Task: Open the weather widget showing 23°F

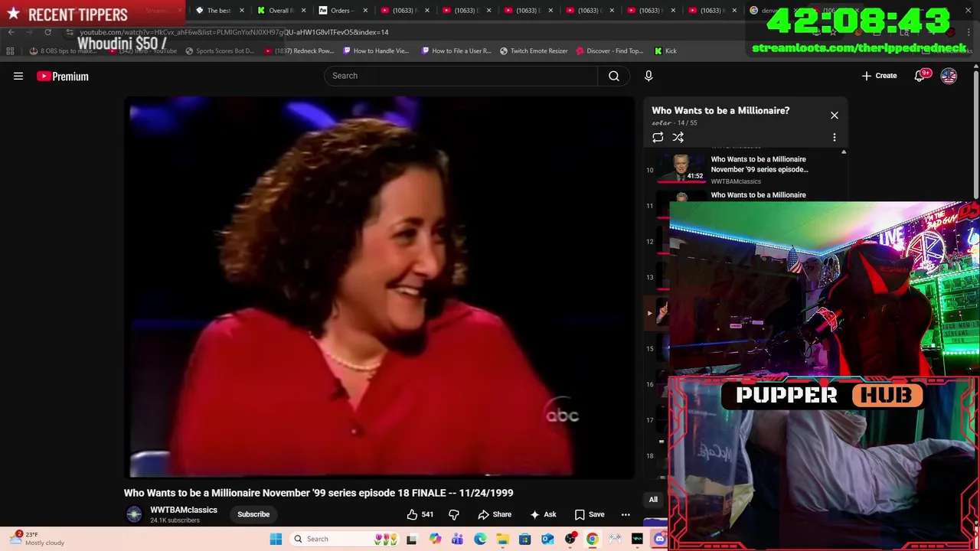Action: coord(37,539)
